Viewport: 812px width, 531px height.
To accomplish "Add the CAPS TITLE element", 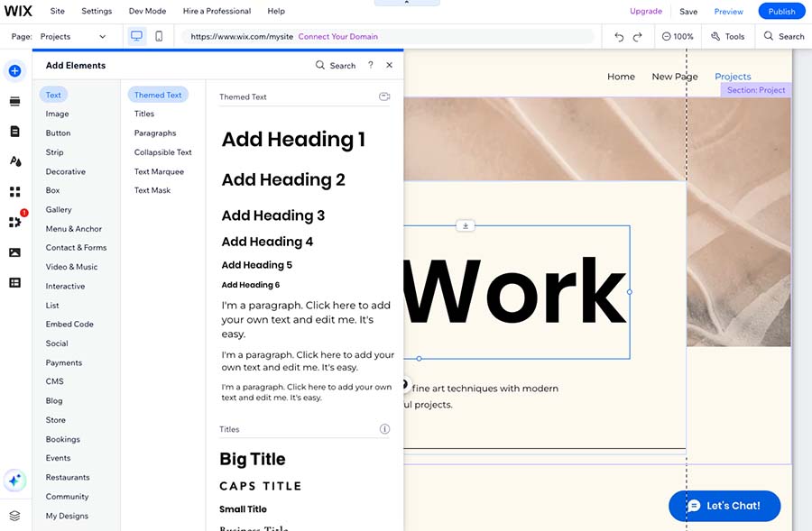I will 261,486.
